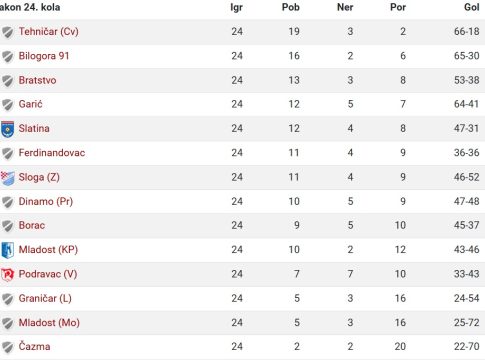The width and height of the screenshot is (485, 360).
Task: Click the Garić shield icon
Action: click(x=7, y=105)
